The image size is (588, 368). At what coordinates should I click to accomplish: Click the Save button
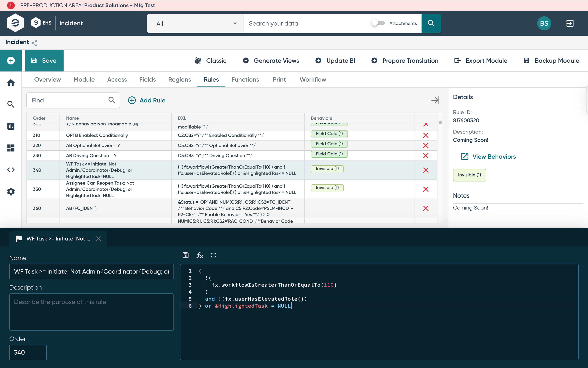(44, 61)
